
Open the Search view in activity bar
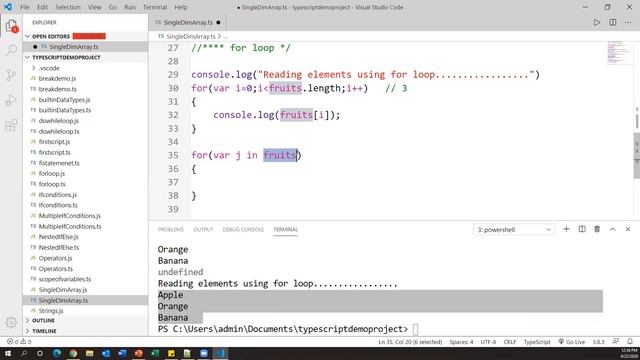pyautogui.click(x=11, y=50)
